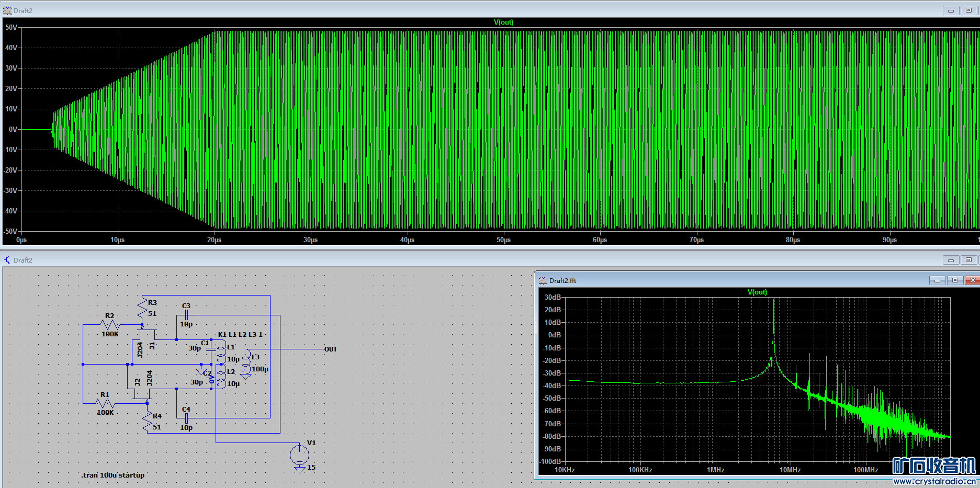Click the waveform window icon beside Draft2
The image size is (980, 488).
point(7,10)
